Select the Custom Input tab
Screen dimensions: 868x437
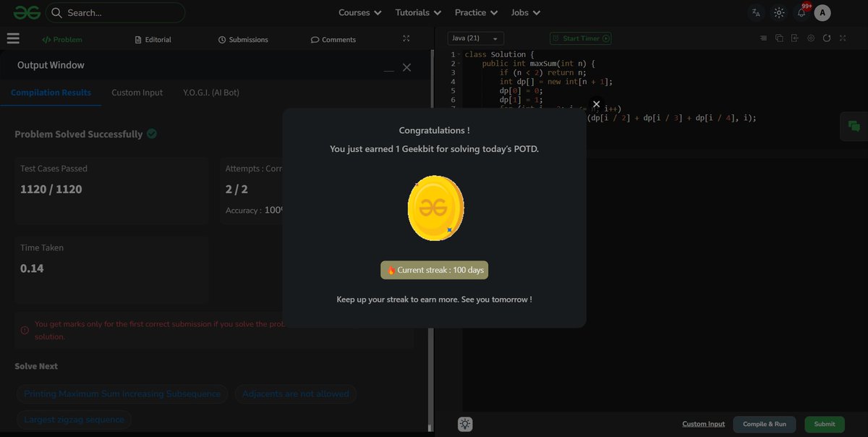[137, 93]
